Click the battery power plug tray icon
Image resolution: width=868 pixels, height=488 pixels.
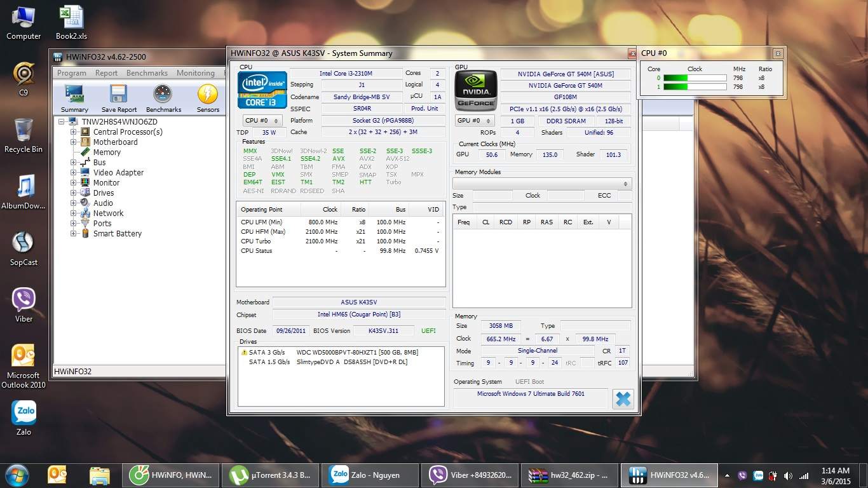coord(773,475)
